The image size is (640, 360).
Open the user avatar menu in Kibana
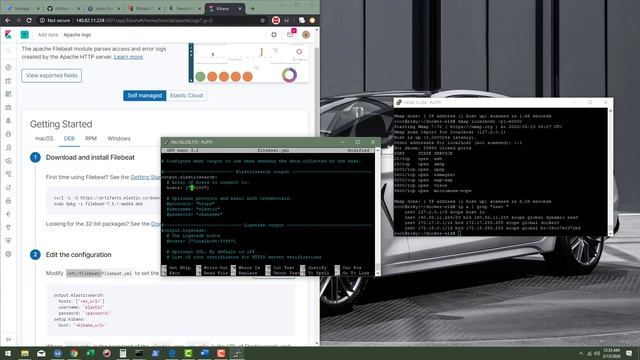click(x=306, y=35)
